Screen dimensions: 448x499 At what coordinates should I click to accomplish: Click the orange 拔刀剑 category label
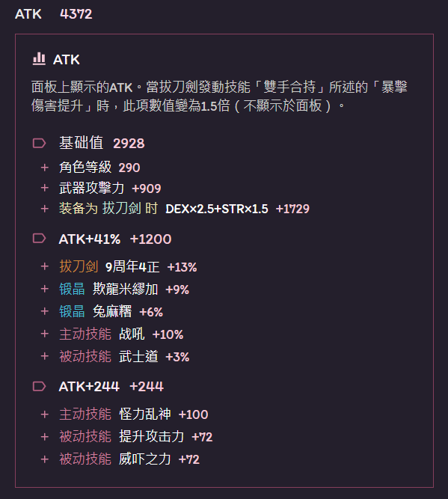pos(79,266)
